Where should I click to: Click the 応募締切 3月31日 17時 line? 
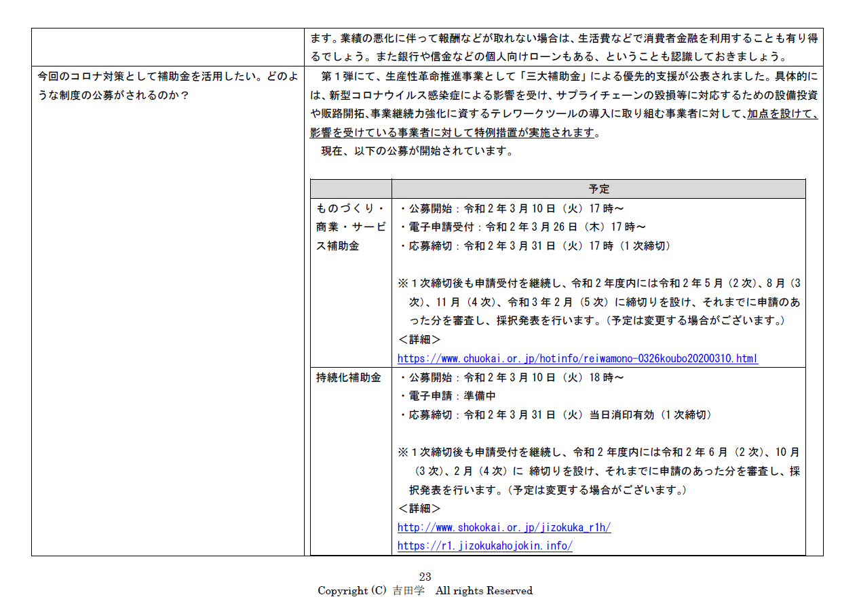533,246
